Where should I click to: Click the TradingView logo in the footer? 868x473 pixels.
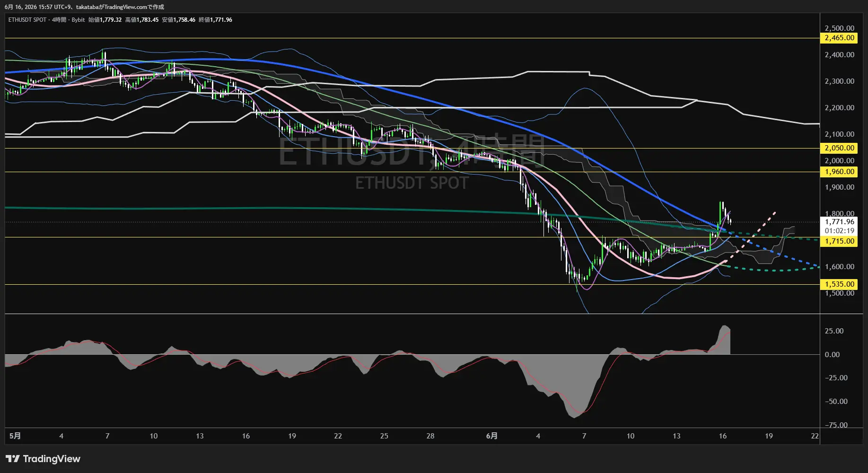pyautogui.click(x=43, y=459)
